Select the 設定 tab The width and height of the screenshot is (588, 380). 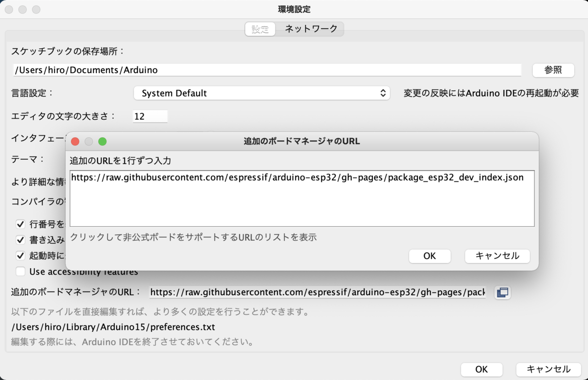(260, 29)
